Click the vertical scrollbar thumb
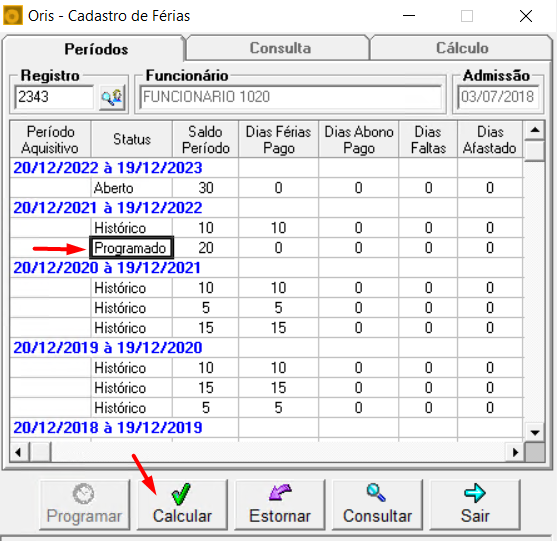Viewport: 558px width, 541px height. [535, 151]
